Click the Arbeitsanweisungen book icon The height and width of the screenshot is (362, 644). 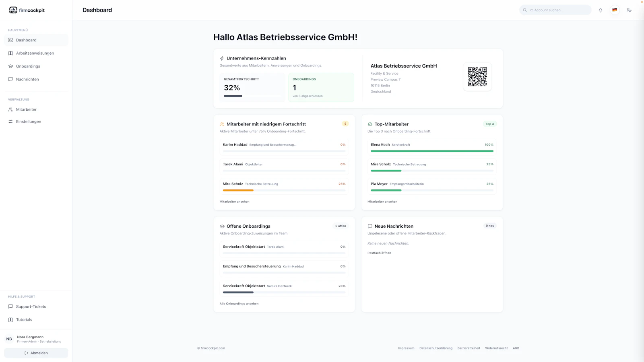pyautogui.click(x=10, y=53)
